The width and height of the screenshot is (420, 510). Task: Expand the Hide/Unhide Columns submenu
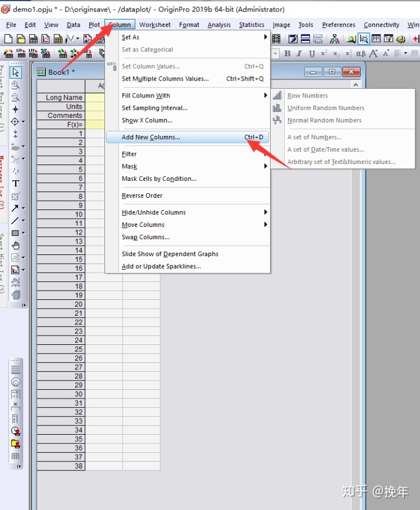[x=193, y=212]
